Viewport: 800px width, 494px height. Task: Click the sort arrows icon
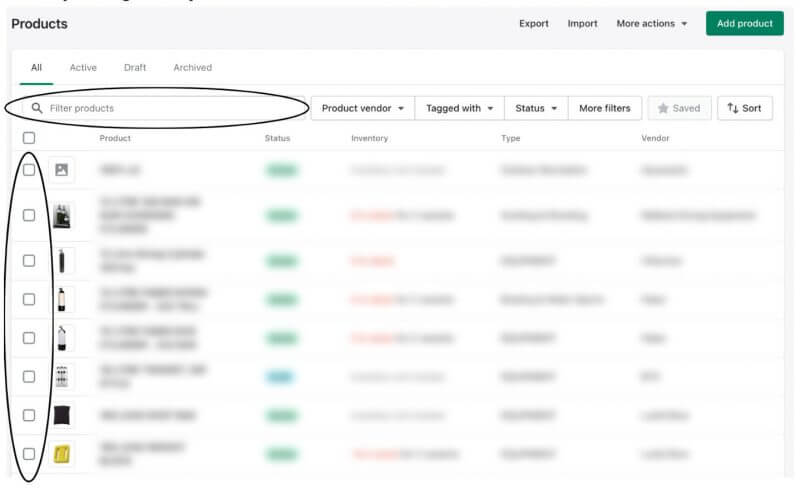pyautogui.click(x=733, y=108)
